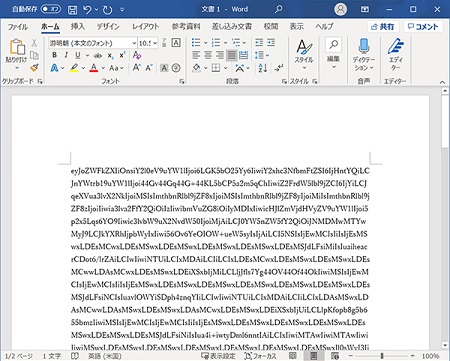The height and width of the screenshot is (361, 450).
Task: Click the Cut scissors icon
Action: 34,43
